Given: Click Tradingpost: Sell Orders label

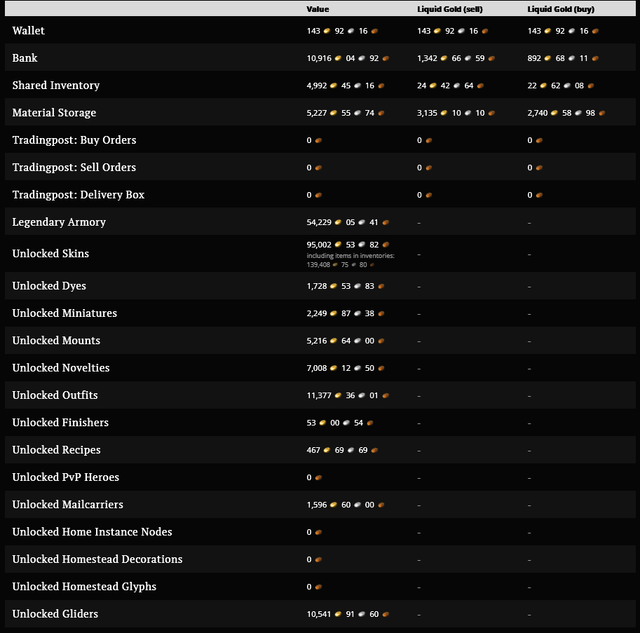Looking at the screenshot, I should pos(74,167).
